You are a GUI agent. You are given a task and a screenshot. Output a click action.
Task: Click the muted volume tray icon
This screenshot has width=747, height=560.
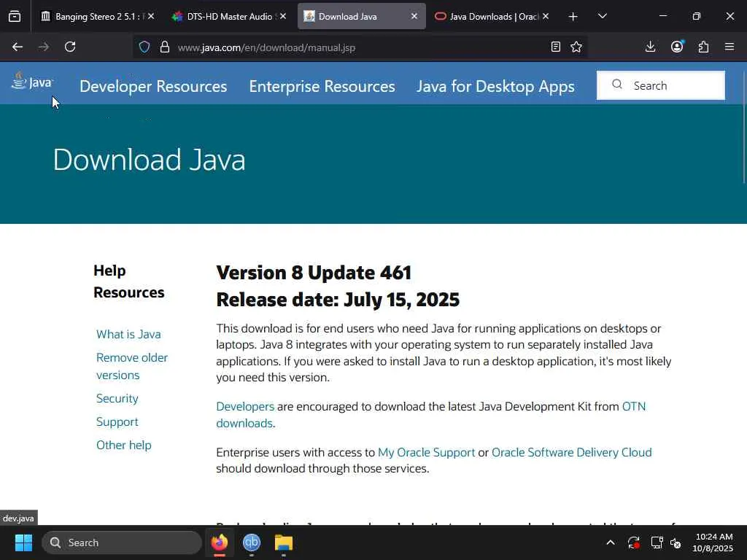[676, 542]
